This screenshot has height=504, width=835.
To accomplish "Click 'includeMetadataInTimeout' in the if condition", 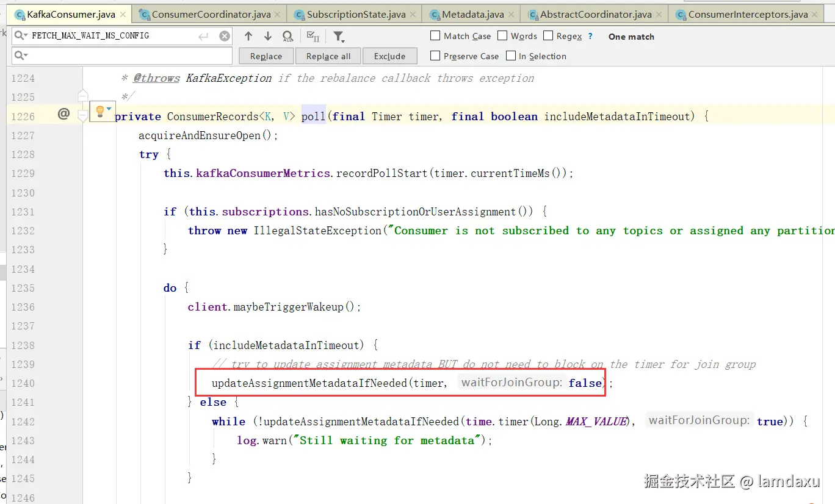I will pyautogui.click(x=286, y=345).
